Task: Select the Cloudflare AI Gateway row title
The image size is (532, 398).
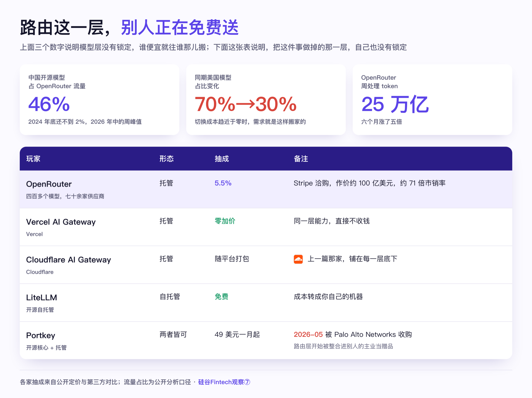Action: point(68,260)
